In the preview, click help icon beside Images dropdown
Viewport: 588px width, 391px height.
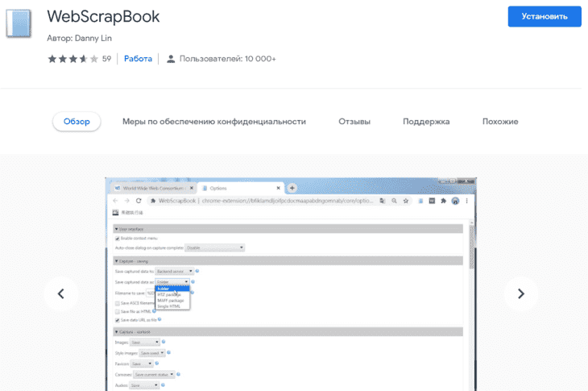click(164, 342)
